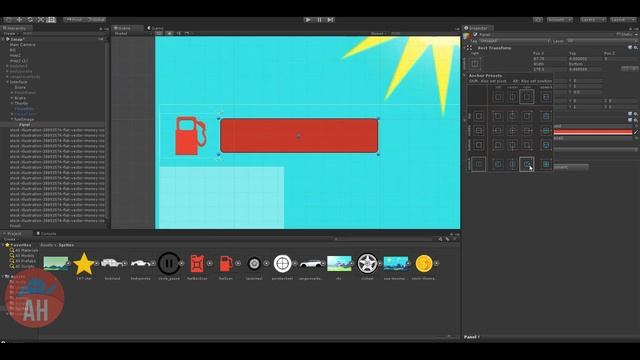Expand the Throttle object in the Hierarchy

coord(12,103)
